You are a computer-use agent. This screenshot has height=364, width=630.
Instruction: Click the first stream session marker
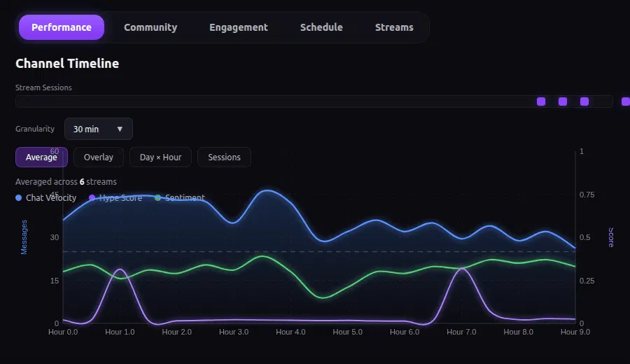coord(541,101)
